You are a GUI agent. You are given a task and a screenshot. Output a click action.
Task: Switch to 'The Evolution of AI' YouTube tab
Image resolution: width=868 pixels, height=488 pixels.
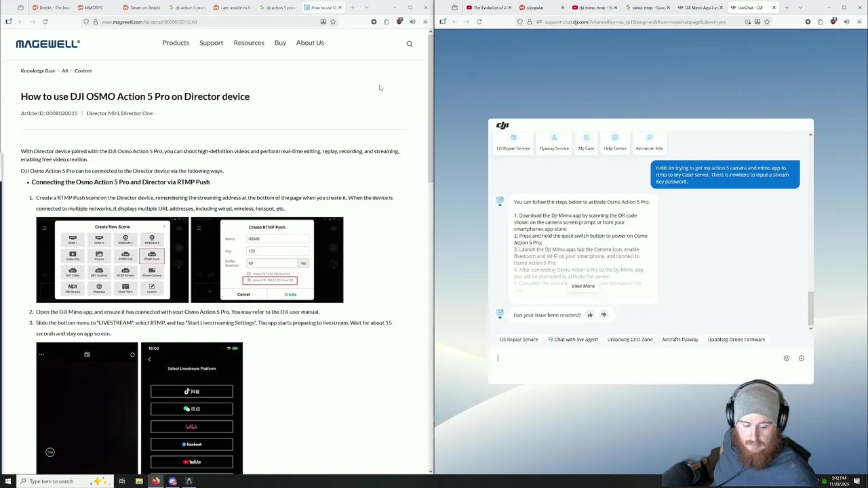(488, 7)
